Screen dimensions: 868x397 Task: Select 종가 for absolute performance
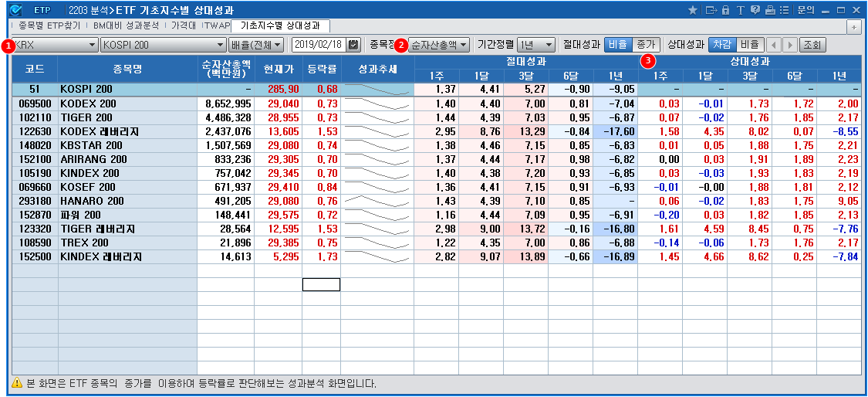pos(645,45)
